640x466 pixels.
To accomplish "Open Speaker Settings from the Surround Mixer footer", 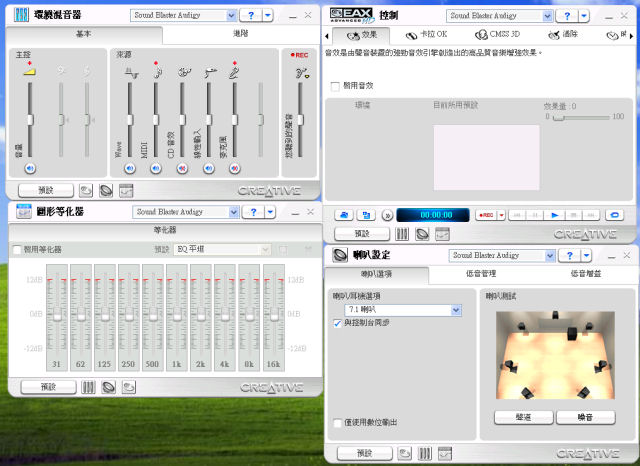I will 106,191.
